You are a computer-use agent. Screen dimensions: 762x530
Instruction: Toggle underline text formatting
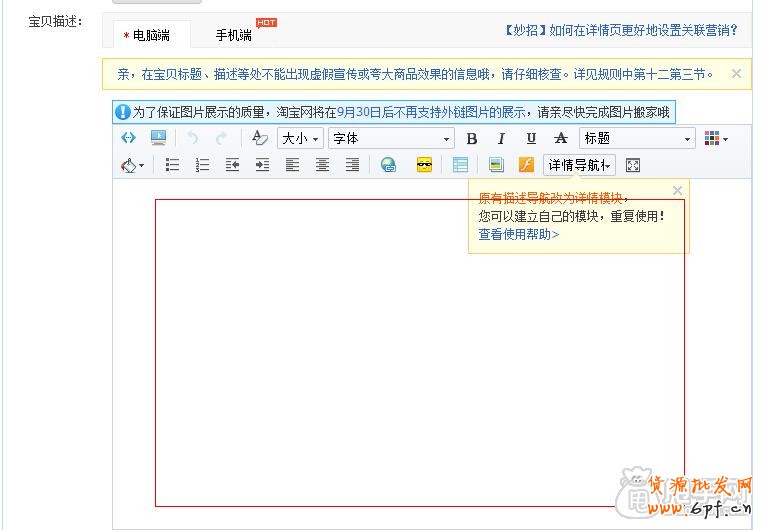(x=531, y=139)
